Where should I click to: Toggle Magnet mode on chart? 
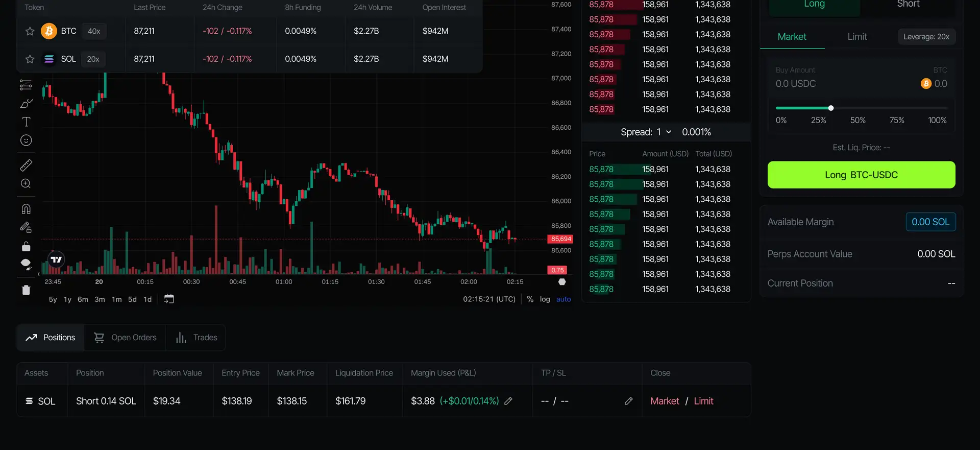26,209
